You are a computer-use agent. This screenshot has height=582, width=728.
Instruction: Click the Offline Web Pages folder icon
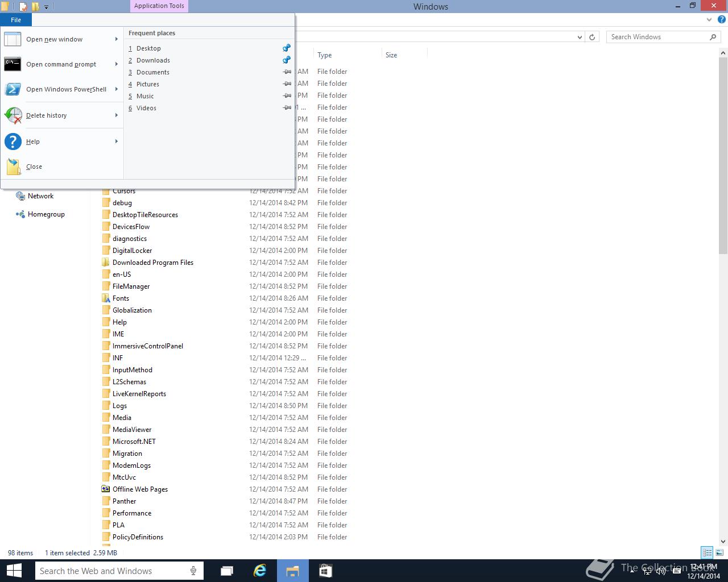[106, 489]
